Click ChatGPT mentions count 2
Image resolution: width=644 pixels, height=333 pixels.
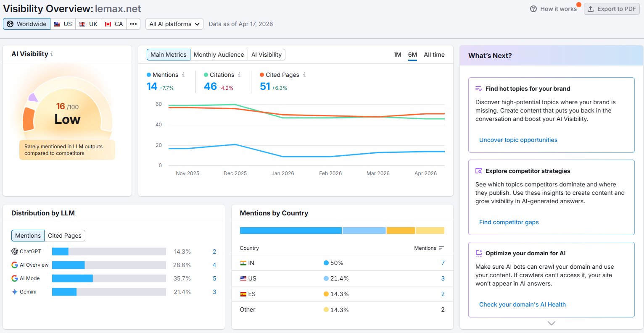pyautogui.click(x=214, y=252)
